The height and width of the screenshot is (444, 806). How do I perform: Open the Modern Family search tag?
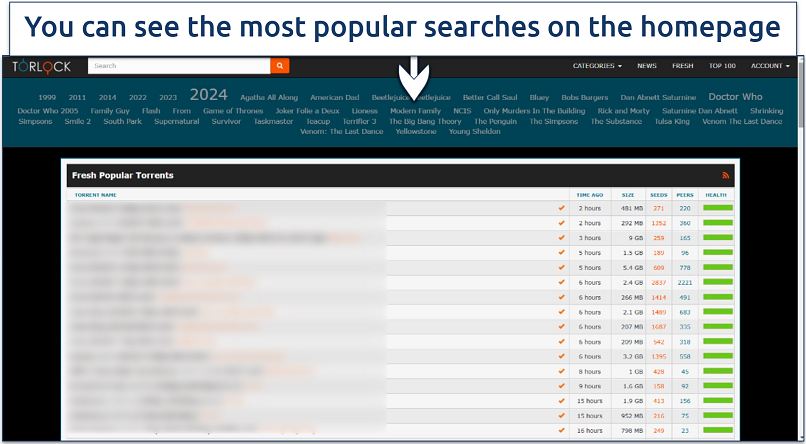(x=415, y=110)
